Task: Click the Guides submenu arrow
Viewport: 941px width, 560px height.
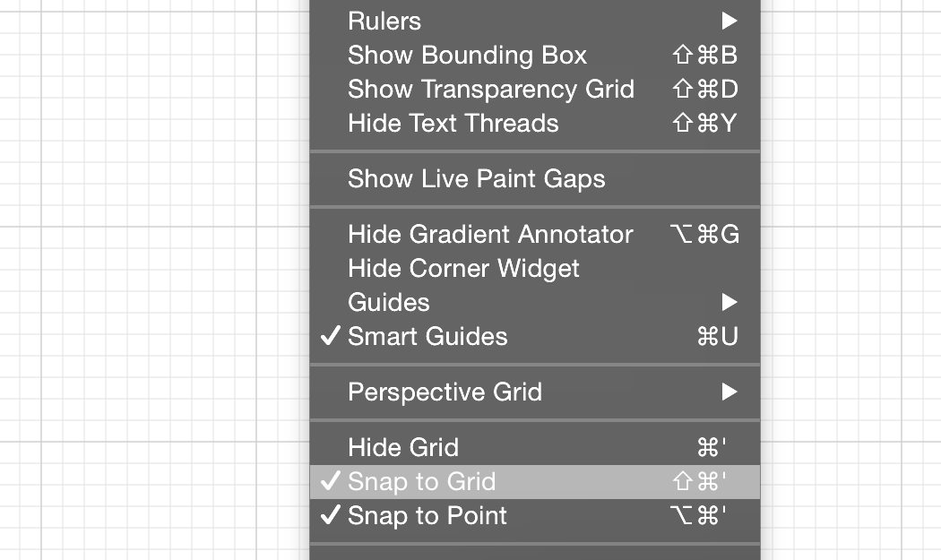Action: 729,302
